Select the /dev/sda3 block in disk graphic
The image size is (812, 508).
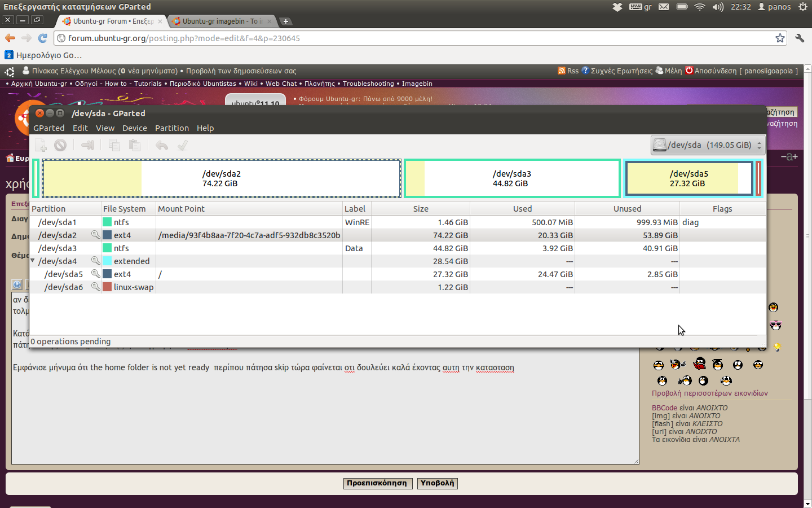(511, 178)
